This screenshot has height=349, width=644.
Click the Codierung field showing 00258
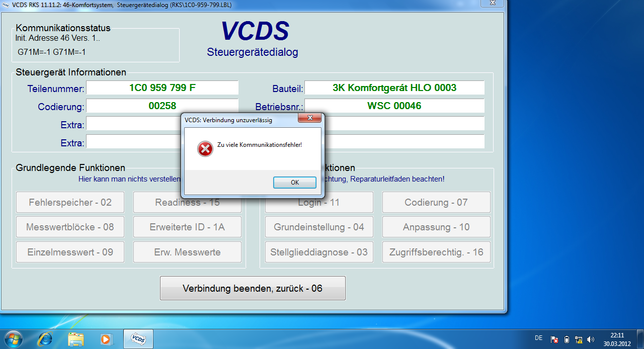click(162, 106)
